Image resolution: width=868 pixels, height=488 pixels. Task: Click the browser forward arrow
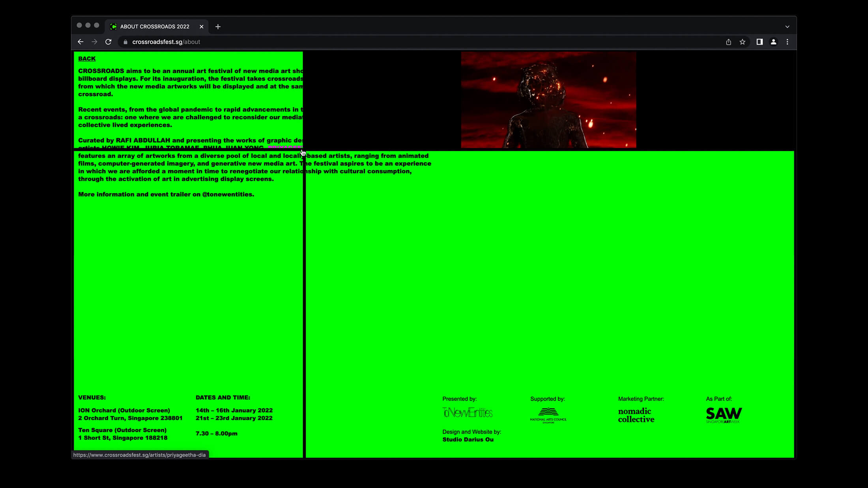94,42
